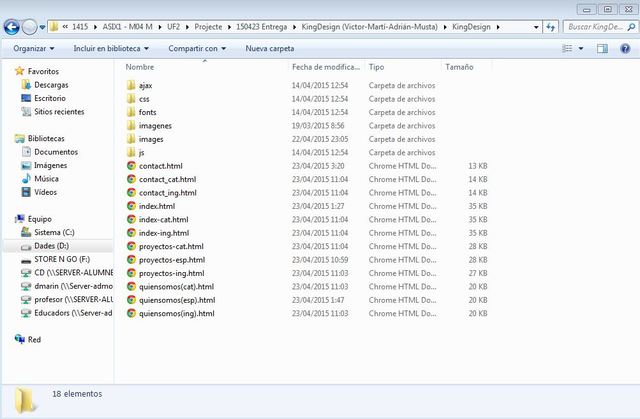640x419 pixels.
Task: Select the file name quiensomos(ing).html
Action: 177,313
